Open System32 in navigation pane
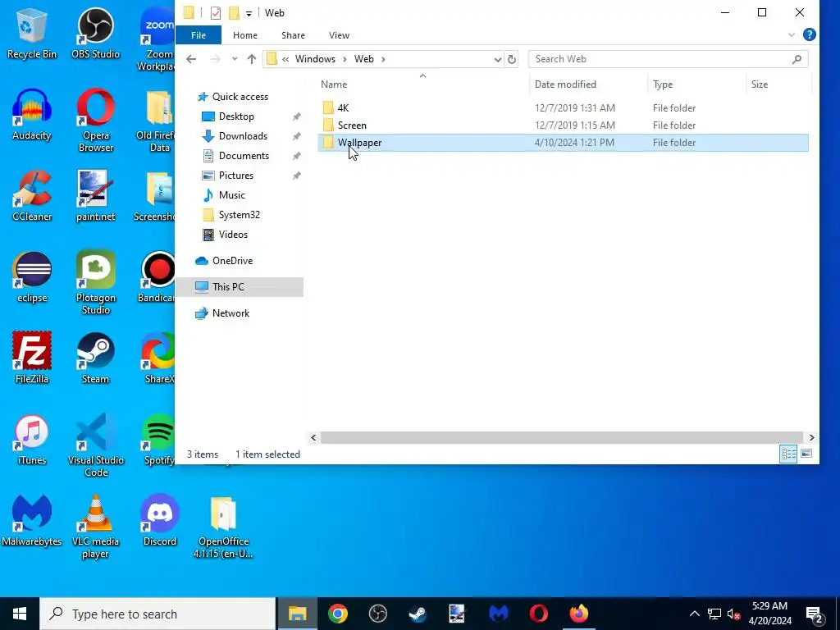This screenshot has height=630, width=840. (x=239, y=215)
